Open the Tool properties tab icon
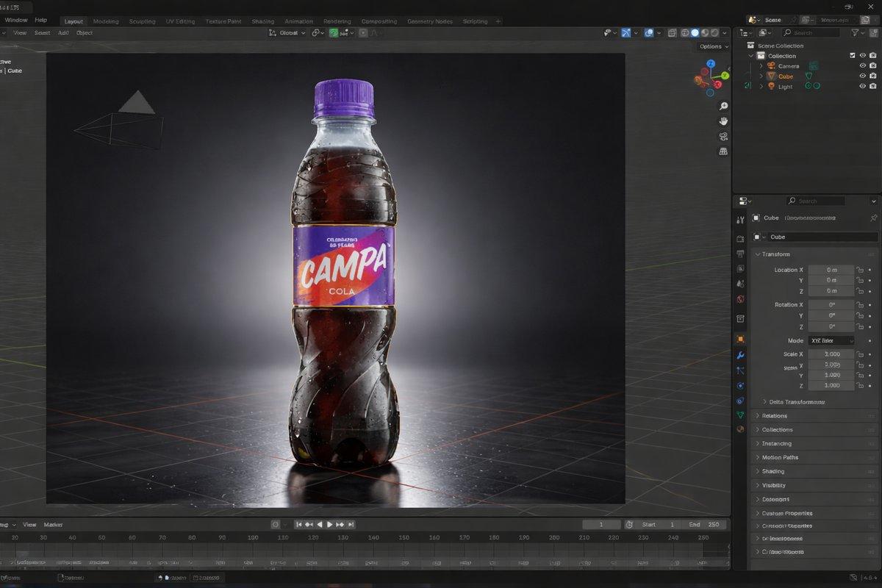 (741, 220)
